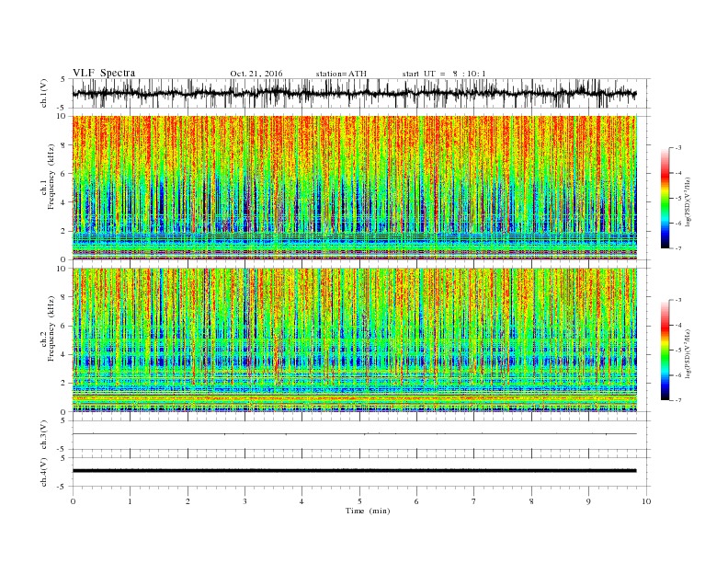
Task: Click the flat ch.3 voltage trace
Action: click(x=354, y=434)
